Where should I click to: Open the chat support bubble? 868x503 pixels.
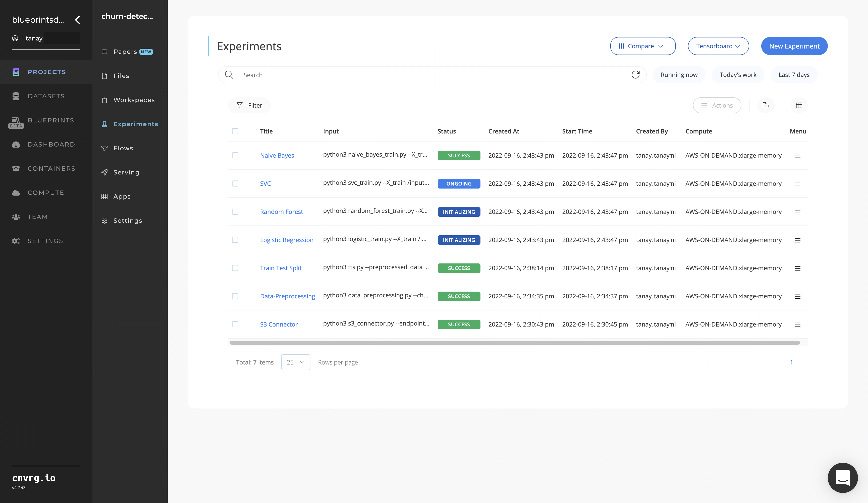843,478
